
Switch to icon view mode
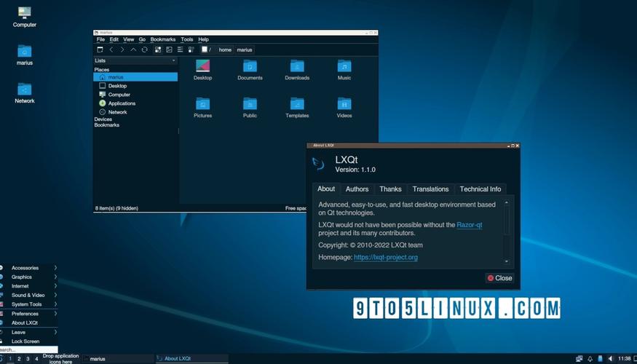[x=158, y=50]
